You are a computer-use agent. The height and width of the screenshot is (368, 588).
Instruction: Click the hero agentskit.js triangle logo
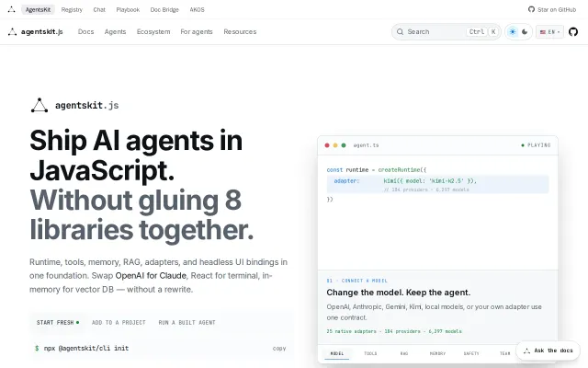click(40, 106)
